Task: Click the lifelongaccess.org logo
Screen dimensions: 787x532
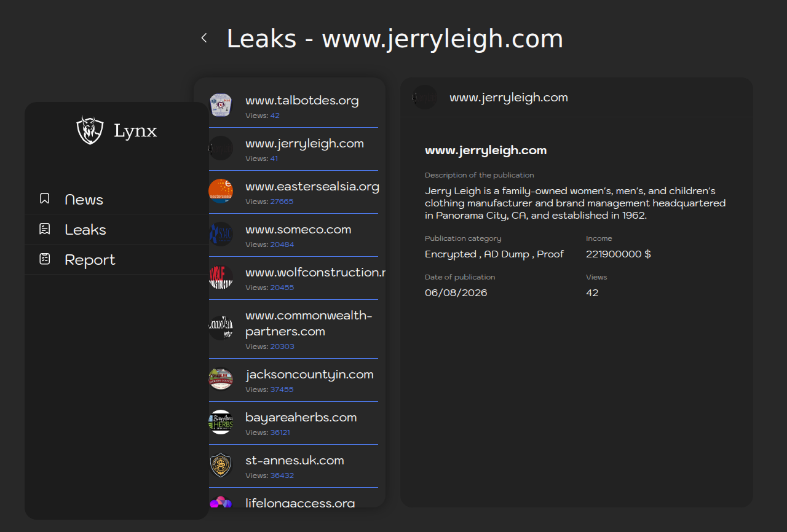Action: tap(221, 502)
